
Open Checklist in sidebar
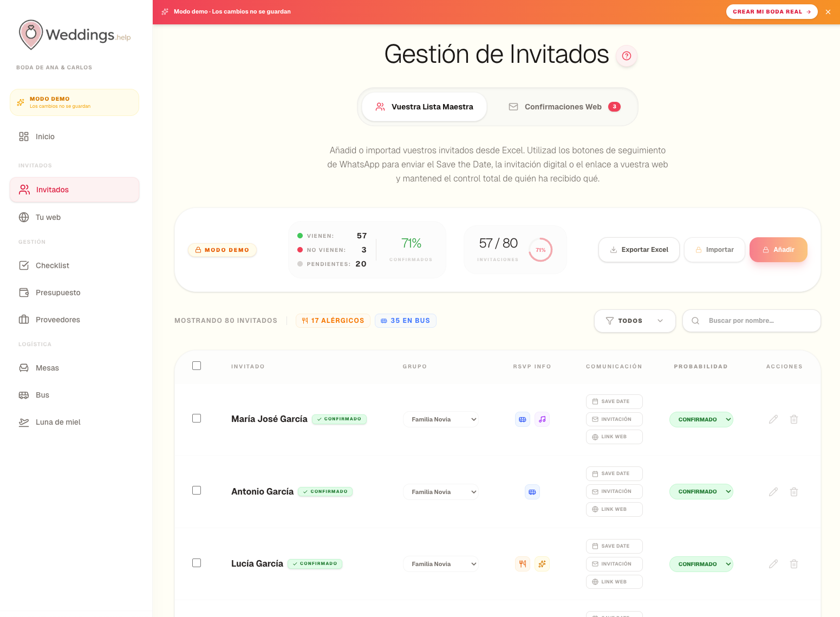(74, 265)
